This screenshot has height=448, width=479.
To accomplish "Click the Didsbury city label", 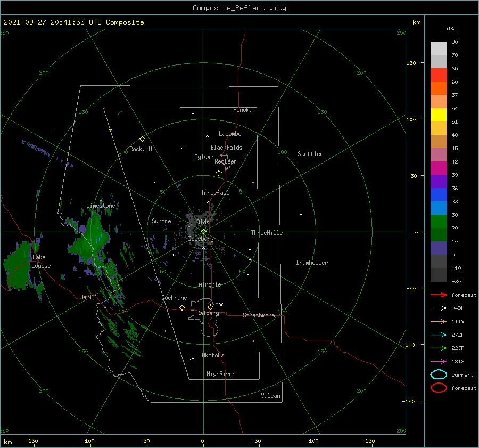I will (x=201, y=239).
